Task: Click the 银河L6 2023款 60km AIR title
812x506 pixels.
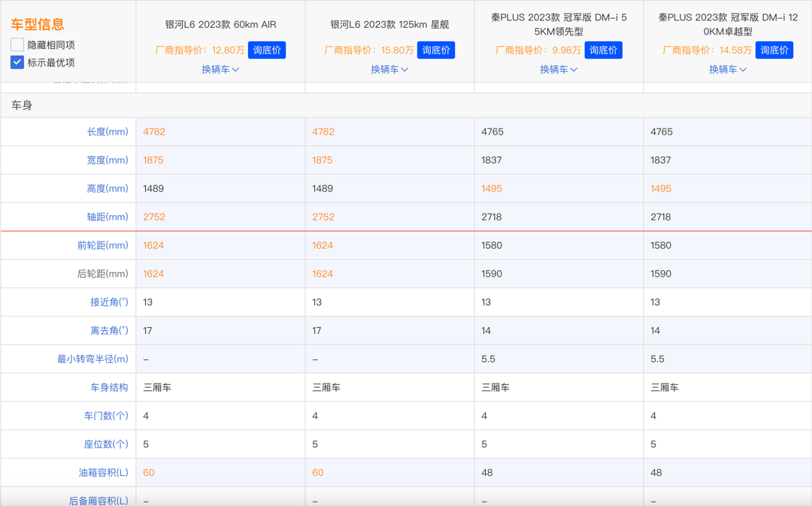Action: pyautogui.click(x=220, y=24)
